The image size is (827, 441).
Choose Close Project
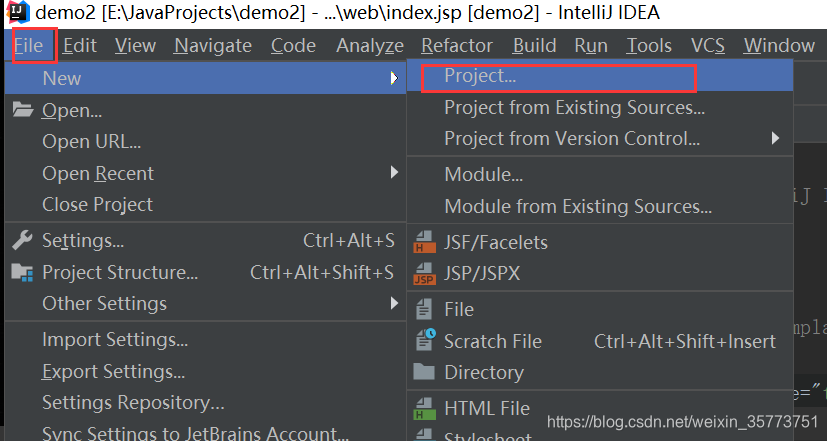[x=205, y=204]
